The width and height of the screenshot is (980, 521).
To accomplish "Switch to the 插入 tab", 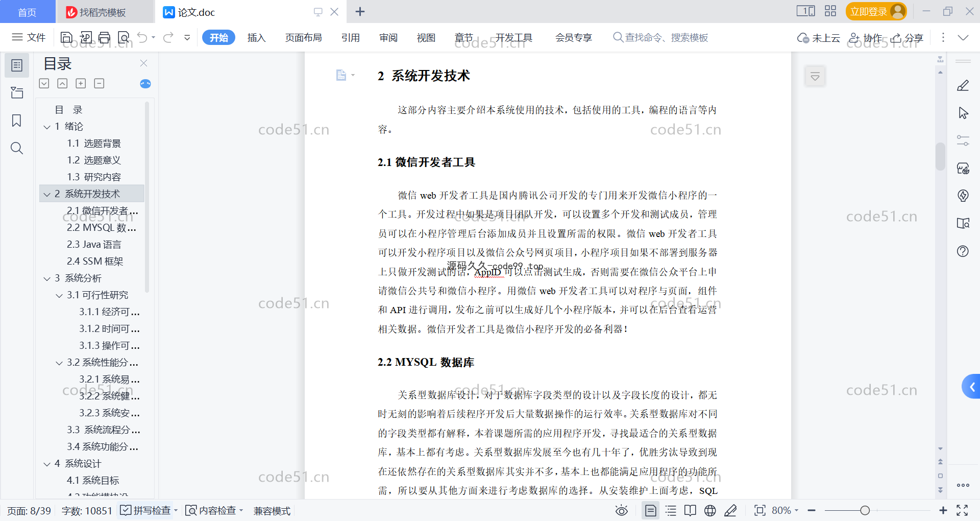I will [x=256, y=37].
